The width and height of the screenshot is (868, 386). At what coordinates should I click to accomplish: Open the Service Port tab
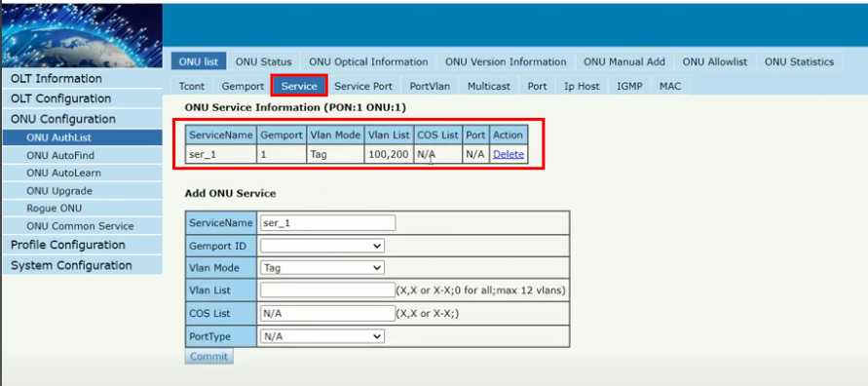pyautogui.click(x=363, y=87)
